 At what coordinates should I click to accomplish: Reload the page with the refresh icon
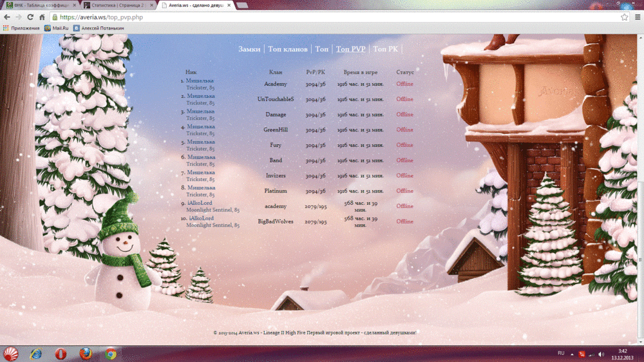click(30, 17)
